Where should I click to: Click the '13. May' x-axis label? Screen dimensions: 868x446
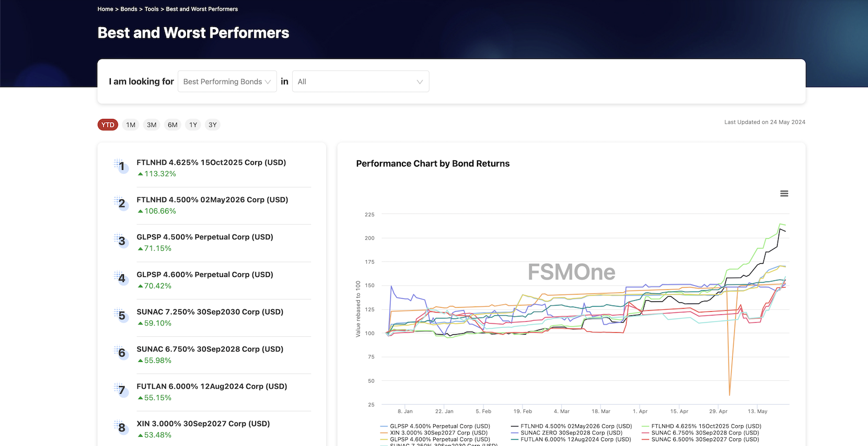(x=758, y=412)
